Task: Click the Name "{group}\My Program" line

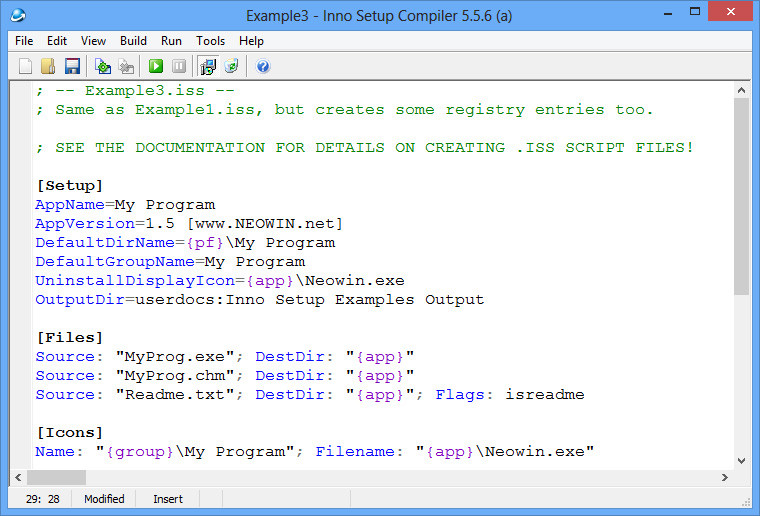Action: coord(315,451)
